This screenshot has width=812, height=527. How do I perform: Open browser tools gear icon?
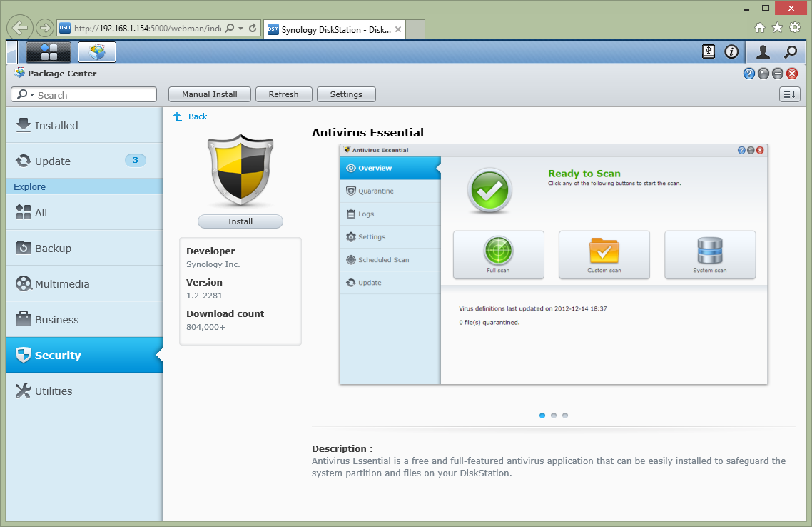click(795, 27)
